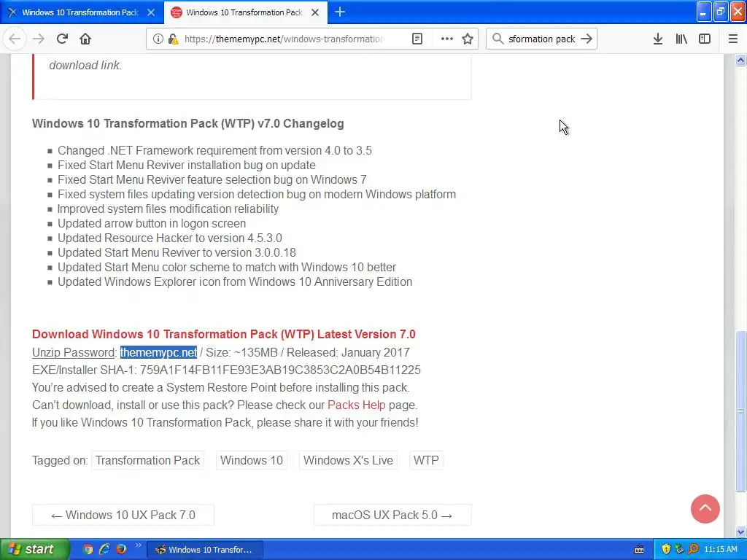Click the search magnifier icon

pos(498,39)
